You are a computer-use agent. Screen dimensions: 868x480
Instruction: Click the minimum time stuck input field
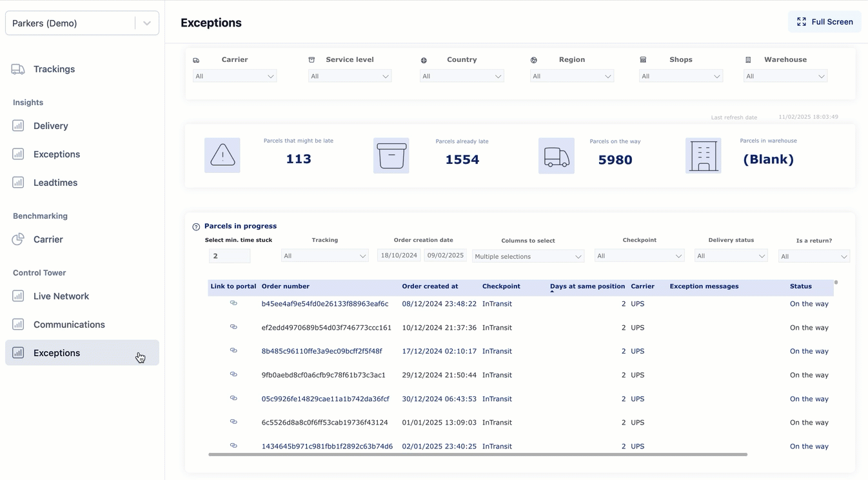click(x=229, y=255)
